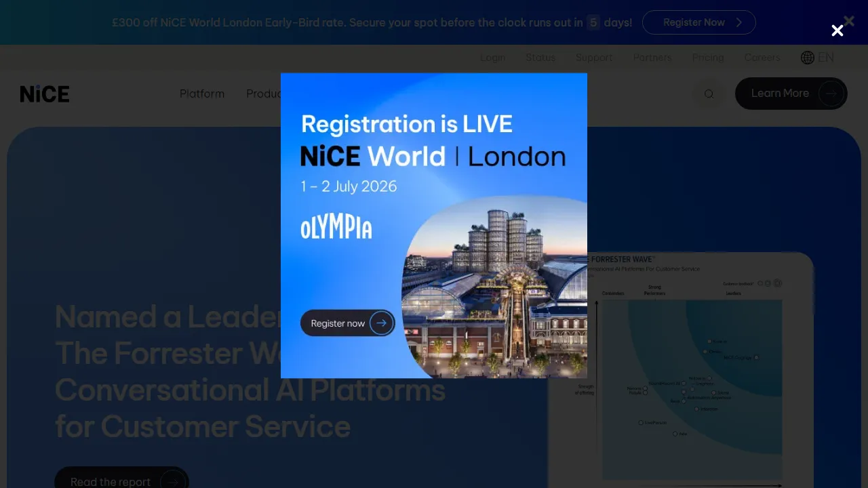The image size is (868, 488).
Task: Click Register now in the popup
Action: coord(347,323)
